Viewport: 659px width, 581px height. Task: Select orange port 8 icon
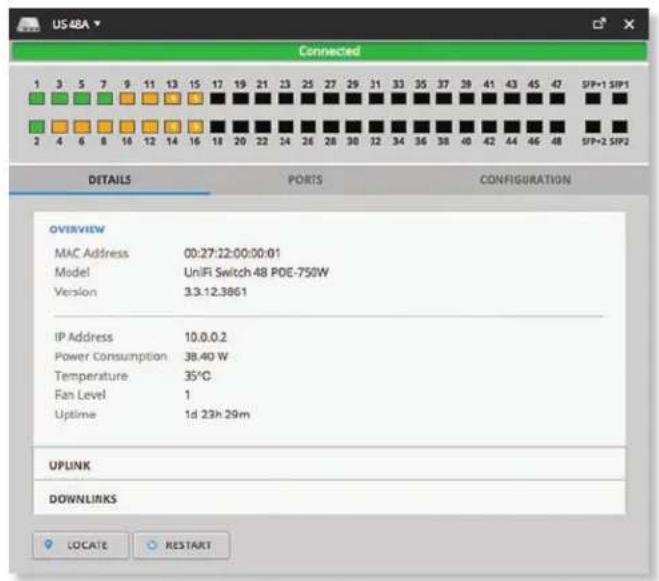pyautogui.click(x=105, y=127)
